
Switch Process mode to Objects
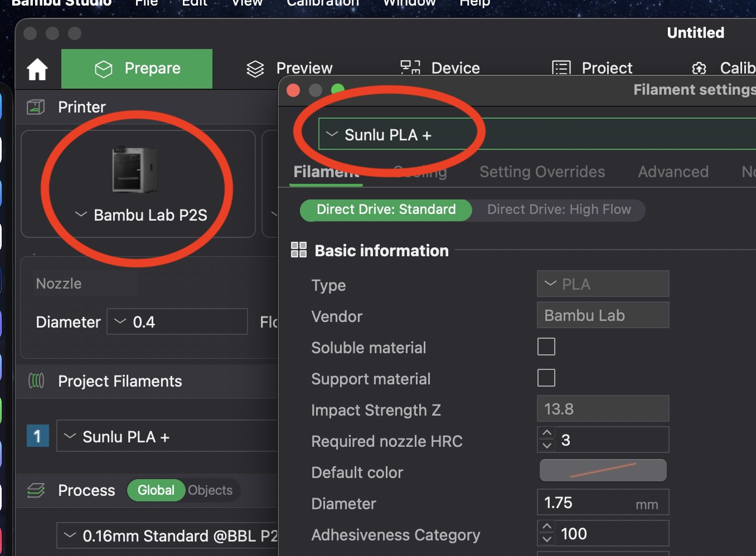(x=210, y=490)
